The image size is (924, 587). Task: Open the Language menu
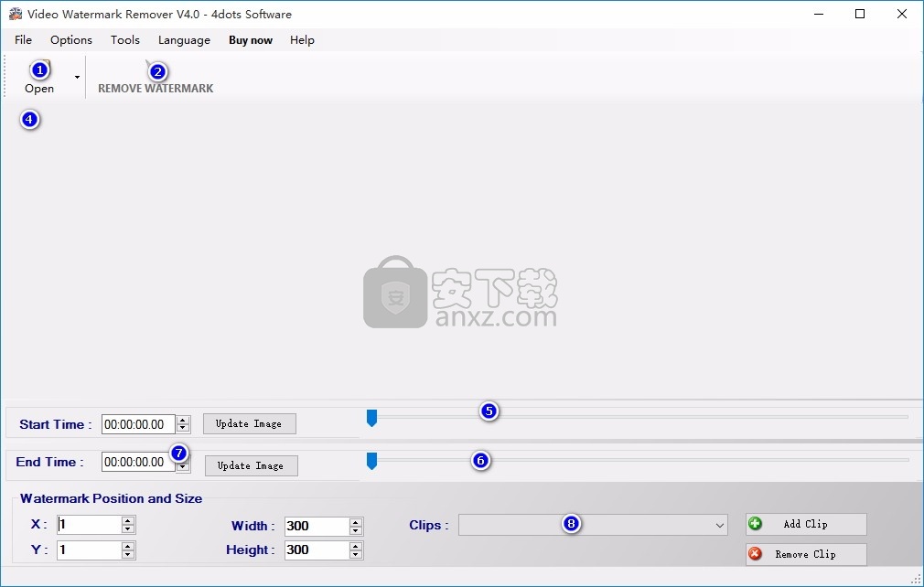[184, 40]
